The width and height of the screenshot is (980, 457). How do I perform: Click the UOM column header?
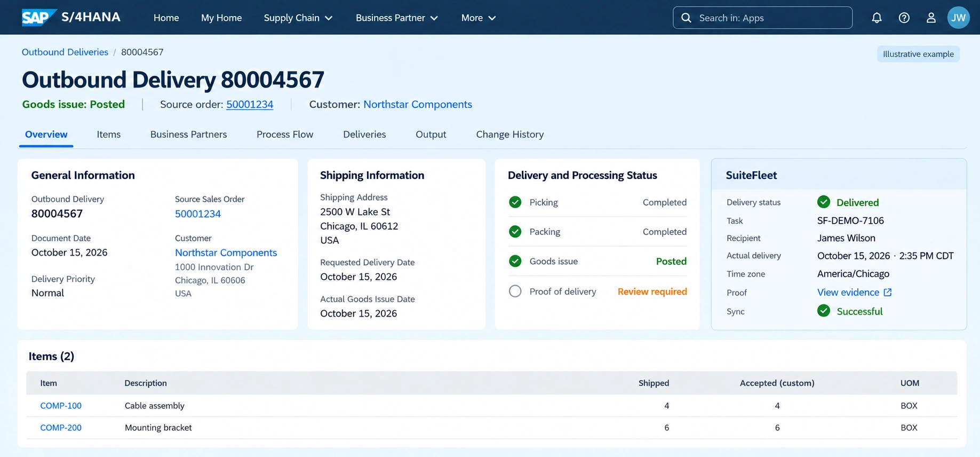(910, 383)
